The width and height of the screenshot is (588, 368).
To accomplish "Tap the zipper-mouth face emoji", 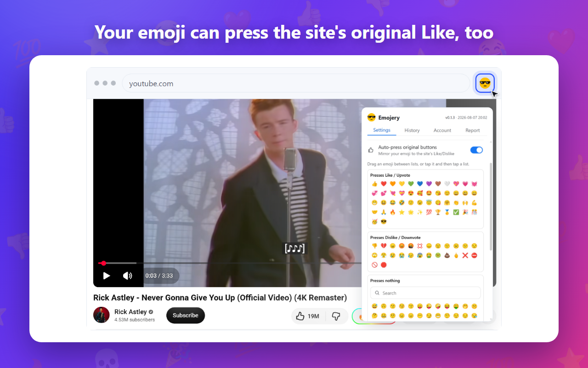I will pyautogui.click(x=384, y=316).
